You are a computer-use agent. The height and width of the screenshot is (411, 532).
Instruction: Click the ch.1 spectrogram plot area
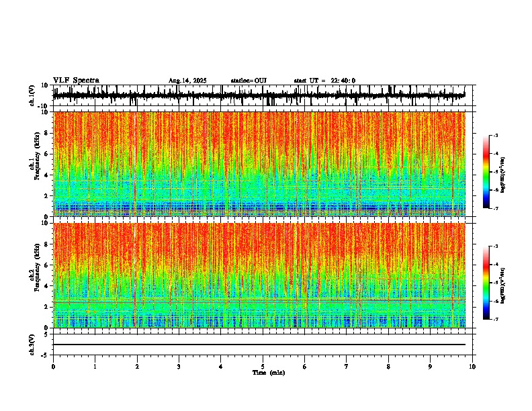coord(259,164)
